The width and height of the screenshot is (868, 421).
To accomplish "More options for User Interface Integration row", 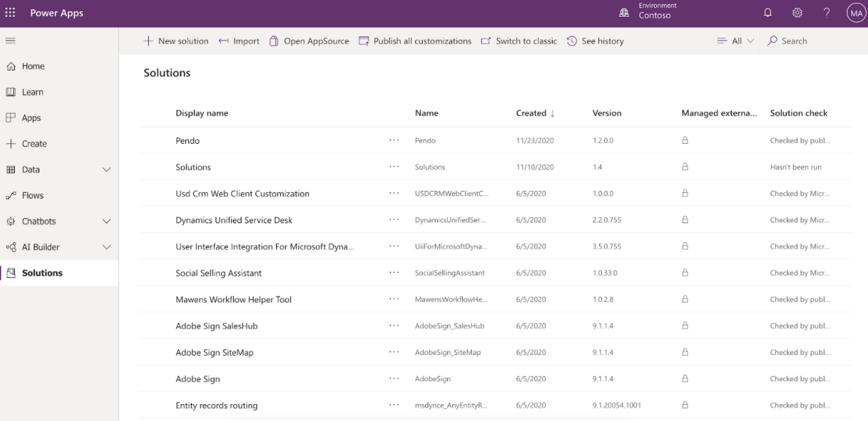I will pos(394,246).
